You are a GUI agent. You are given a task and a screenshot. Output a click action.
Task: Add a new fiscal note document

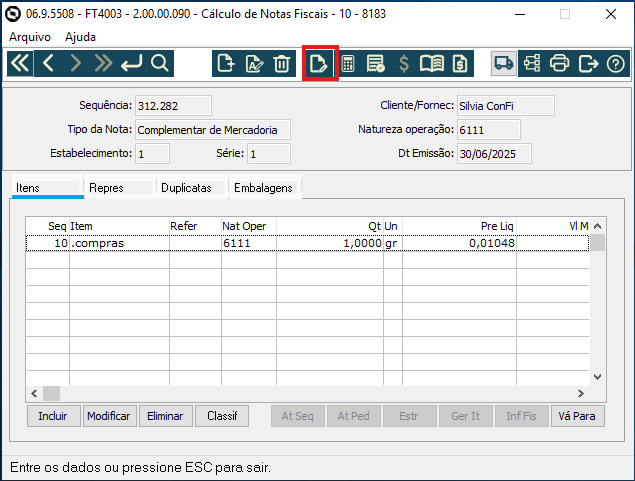[x=226, y=64]
